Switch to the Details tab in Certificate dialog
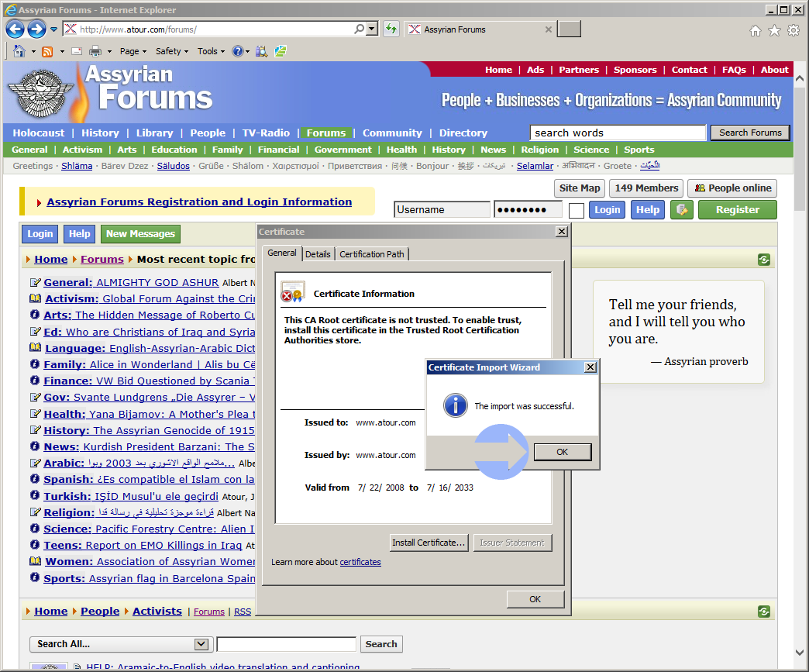The width and height of the screenshot is (809, 672). pos(318,254)
